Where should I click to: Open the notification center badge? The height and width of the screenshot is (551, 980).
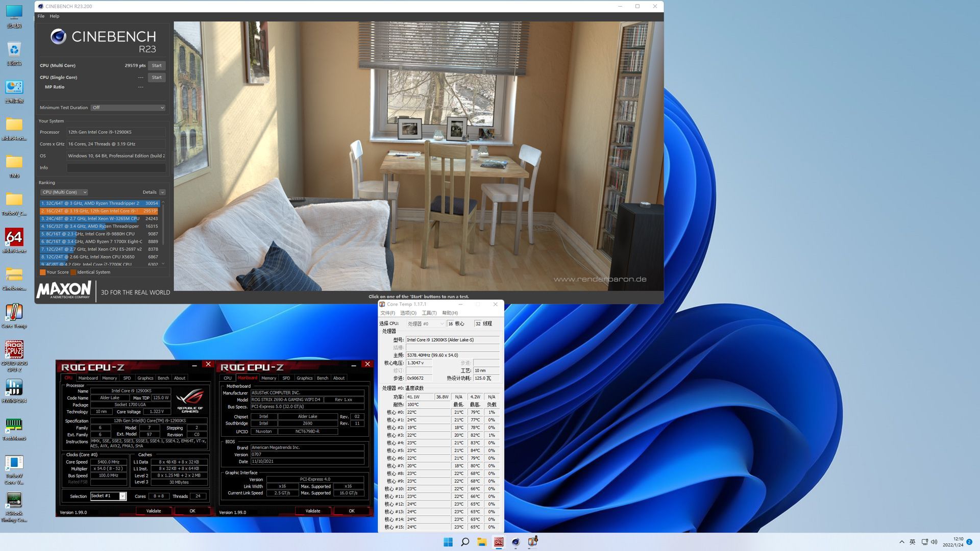(969, 542)
